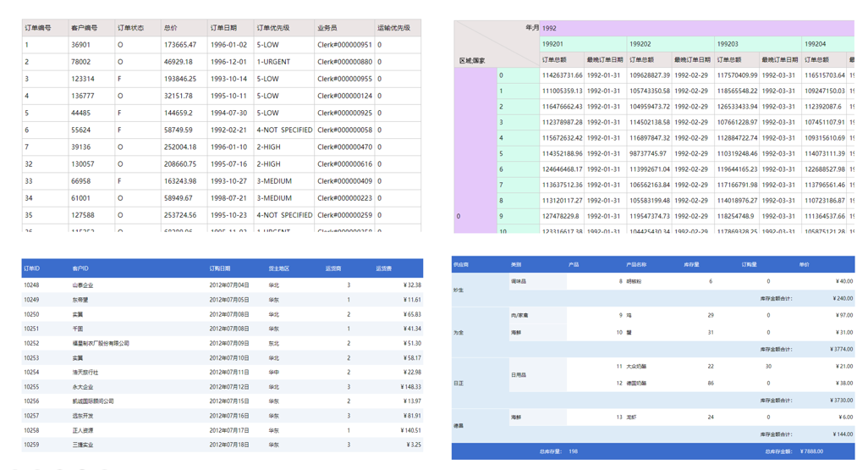Viewport: 868px width, 470px height.
Task: Click the 1992 year header in pivot table
Action: click(x=550, y=28)
